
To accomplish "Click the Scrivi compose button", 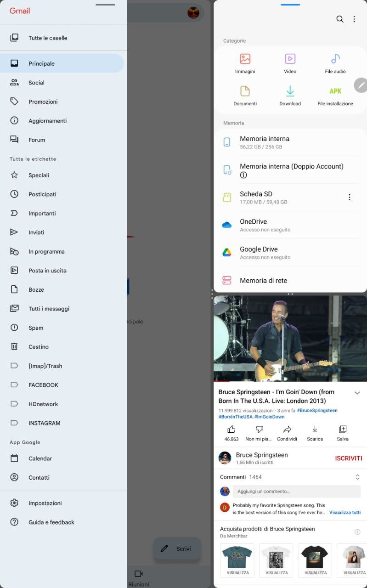I will tap(177, 548).
